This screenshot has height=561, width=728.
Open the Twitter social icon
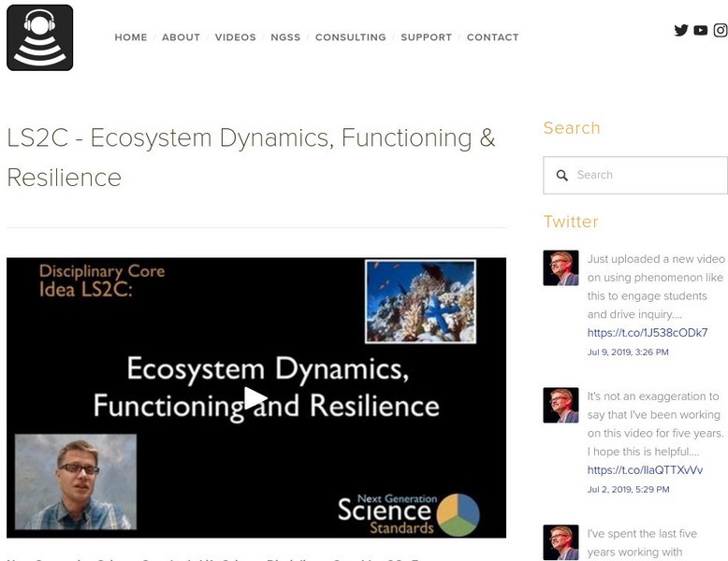coord(681,30)
